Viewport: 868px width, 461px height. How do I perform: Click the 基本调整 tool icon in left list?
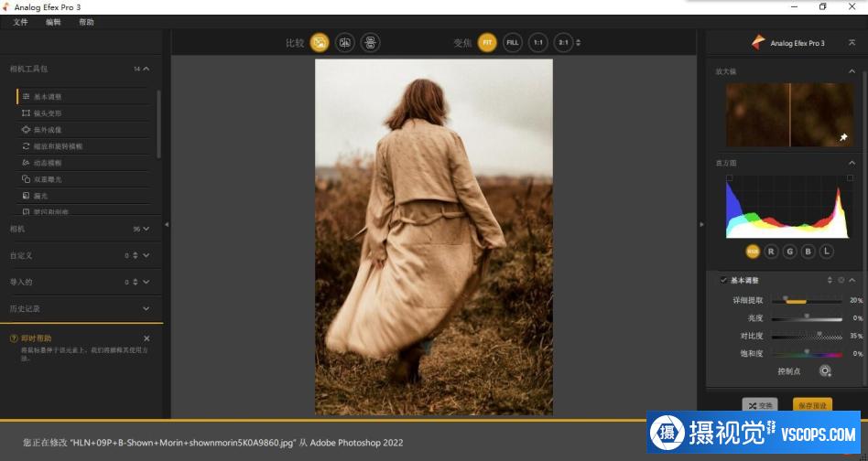point(26,97)
